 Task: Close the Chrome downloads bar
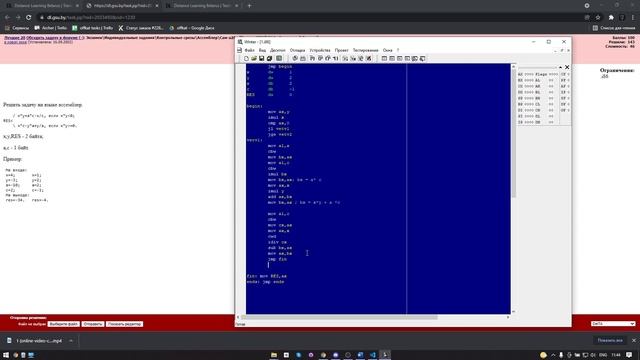click(x=633, y=340)
